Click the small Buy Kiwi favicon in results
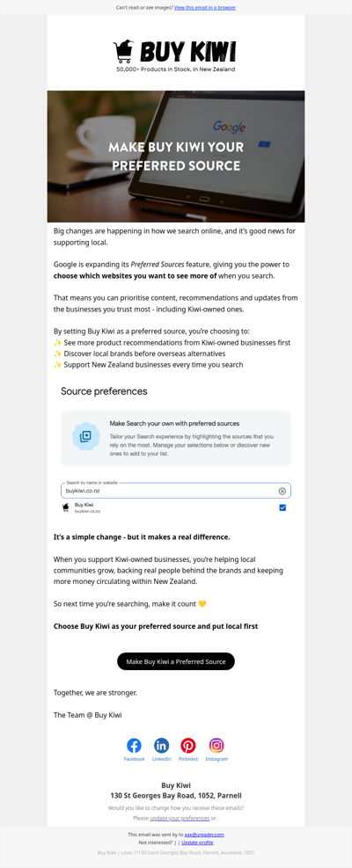The height and width of the screenshot is (868, 352). tap(65, 507)
